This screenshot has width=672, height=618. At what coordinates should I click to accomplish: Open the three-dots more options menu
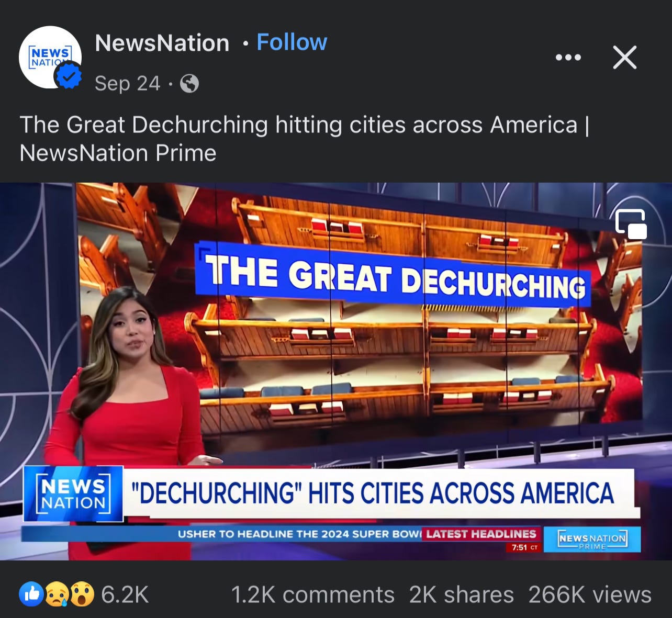[568, 57]
